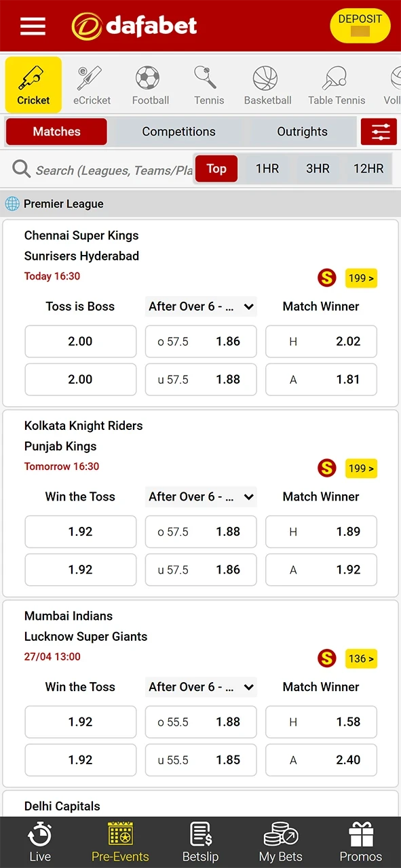Open the Outrights tab
Screen dimensions: 401x868
tap(302, 132)
